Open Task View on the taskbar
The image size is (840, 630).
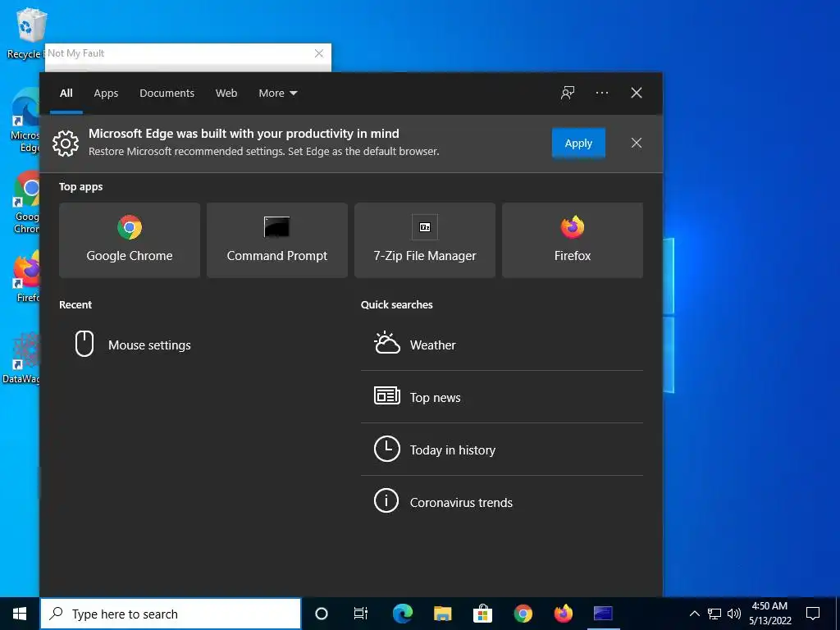tap(361, 614)
